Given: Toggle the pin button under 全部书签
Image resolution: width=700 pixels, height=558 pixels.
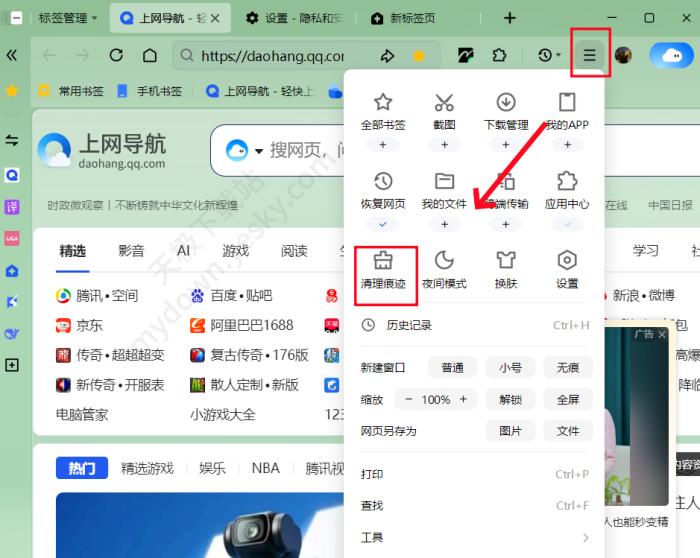Looking at the screenshot, I should [383, 145].
